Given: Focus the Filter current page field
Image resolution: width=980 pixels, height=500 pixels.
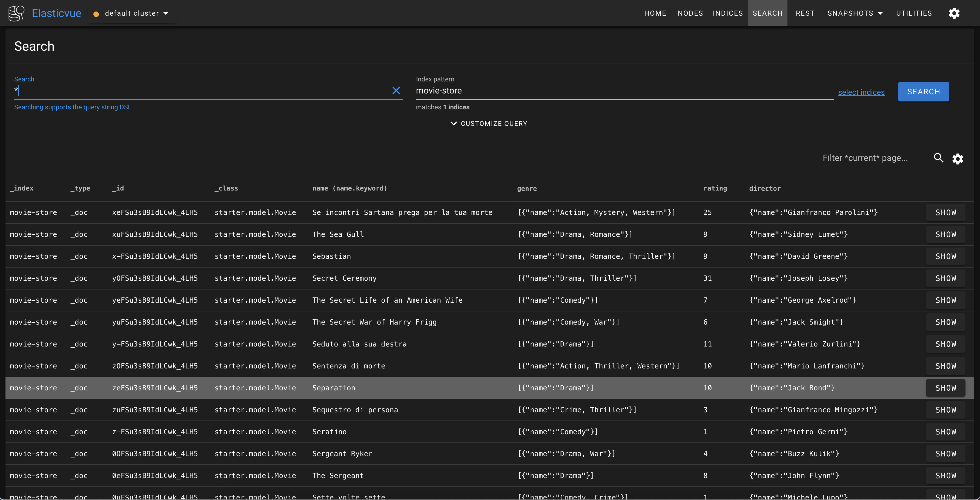Looking at the screenshot, I should (x=875, y=158).
